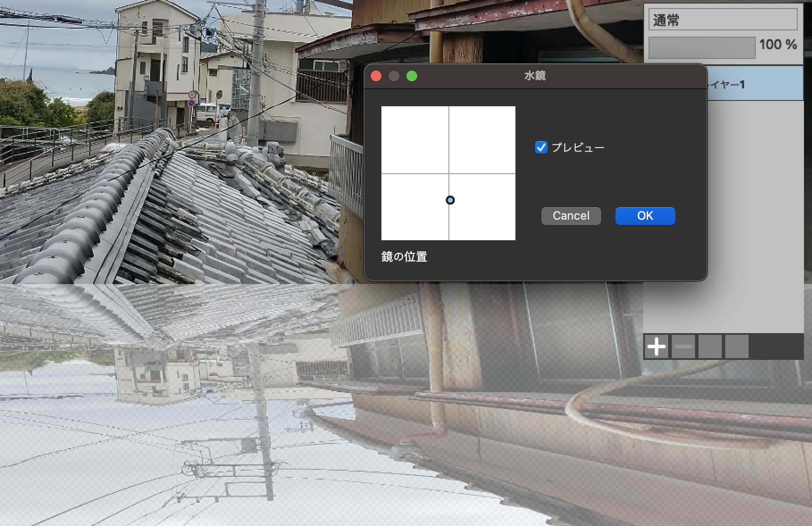This screenshot has width=812, height=526.
Task: Click upper-left quadrant of mirror position pad
Action: [x=415, y=140]
